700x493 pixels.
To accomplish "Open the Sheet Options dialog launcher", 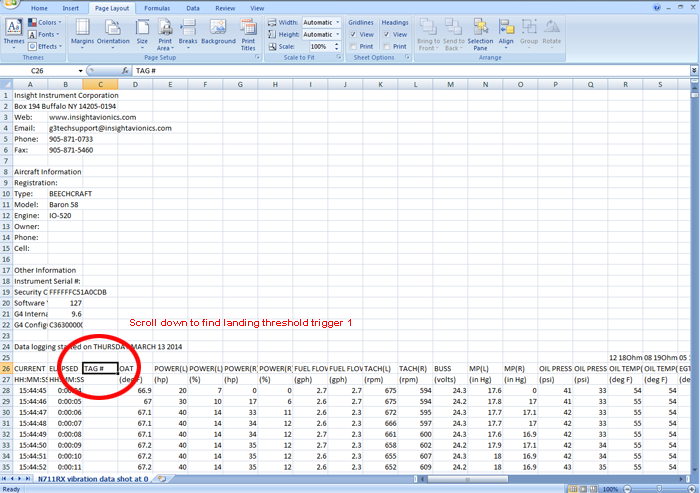I will coord(407,58).
